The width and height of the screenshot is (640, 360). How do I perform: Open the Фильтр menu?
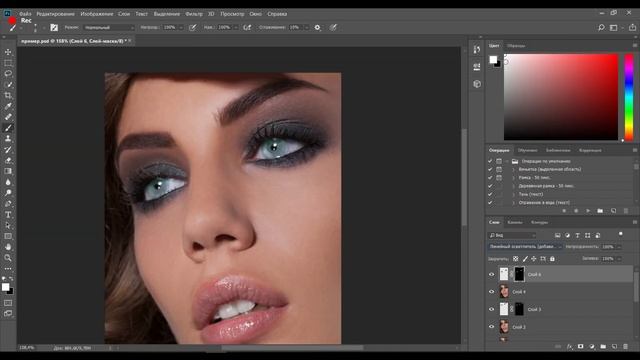tap(194, 14)
